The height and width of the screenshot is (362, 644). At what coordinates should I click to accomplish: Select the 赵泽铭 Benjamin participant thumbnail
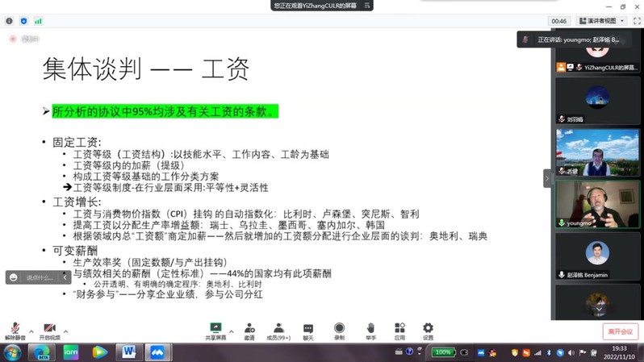tap(597, 256)
